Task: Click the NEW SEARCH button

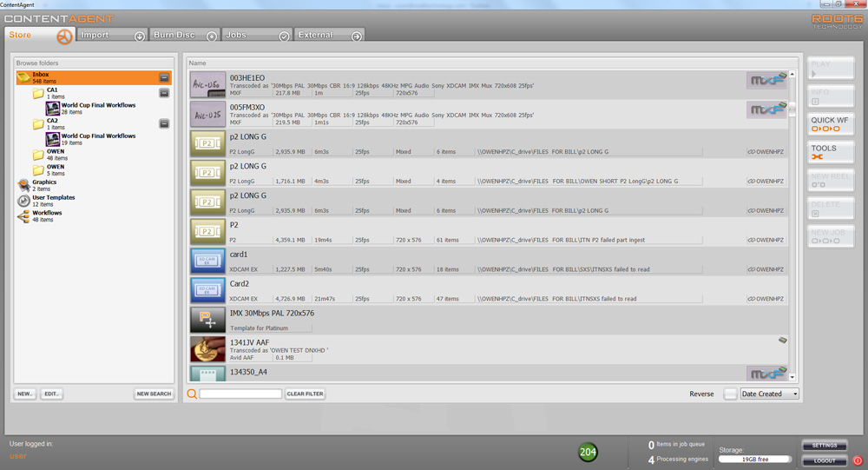Action: [154, 394]
